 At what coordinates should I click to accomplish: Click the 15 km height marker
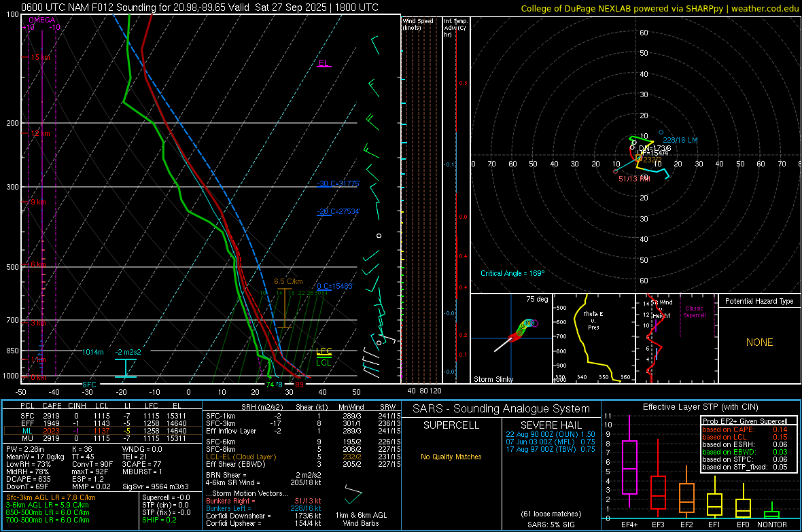(40, 57)
